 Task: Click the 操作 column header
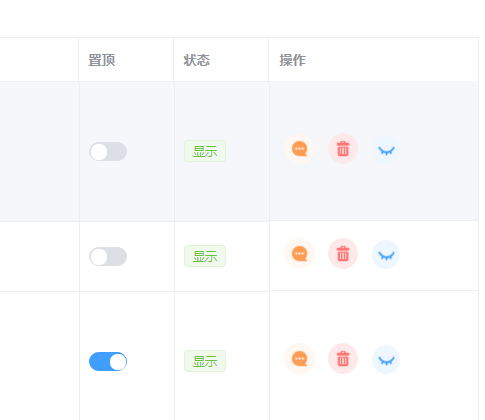[x=292, y=60]
